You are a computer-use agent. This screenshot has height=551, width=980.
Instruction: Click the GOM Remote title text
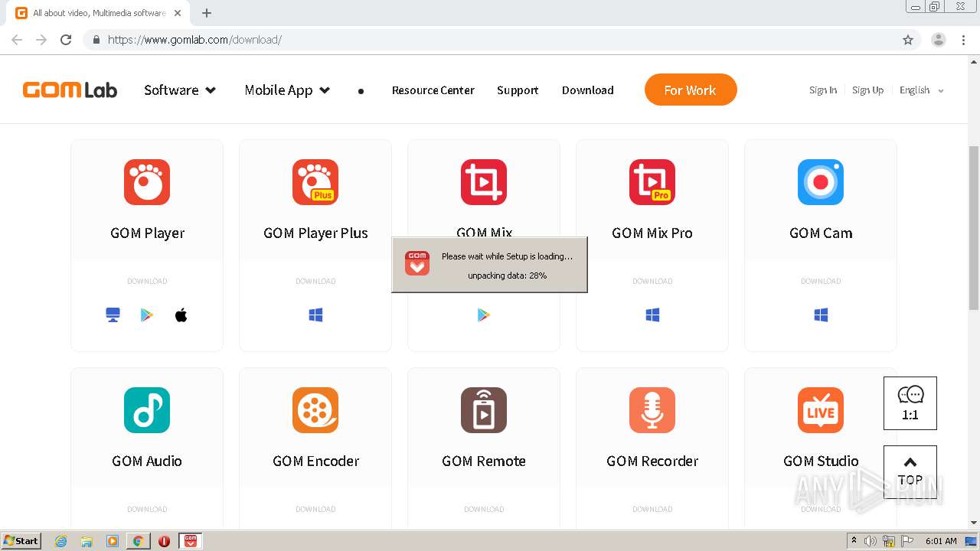pos(484,461)
